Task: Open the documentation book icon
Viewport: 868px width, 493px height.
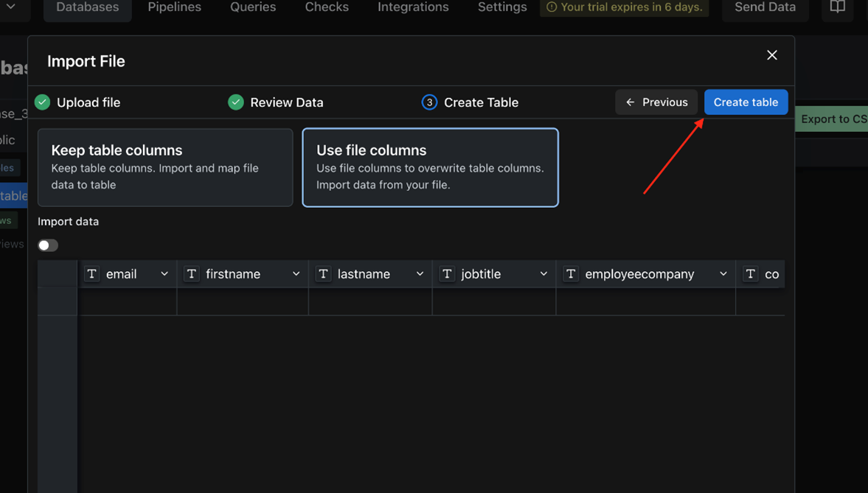Action: click(x=838, y=7)
